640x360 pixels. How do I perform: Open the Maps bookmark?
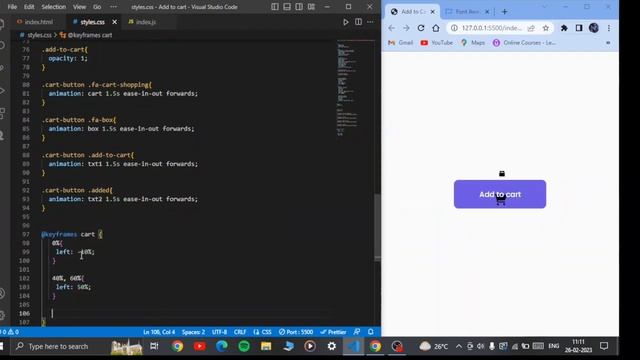(473, 42)
